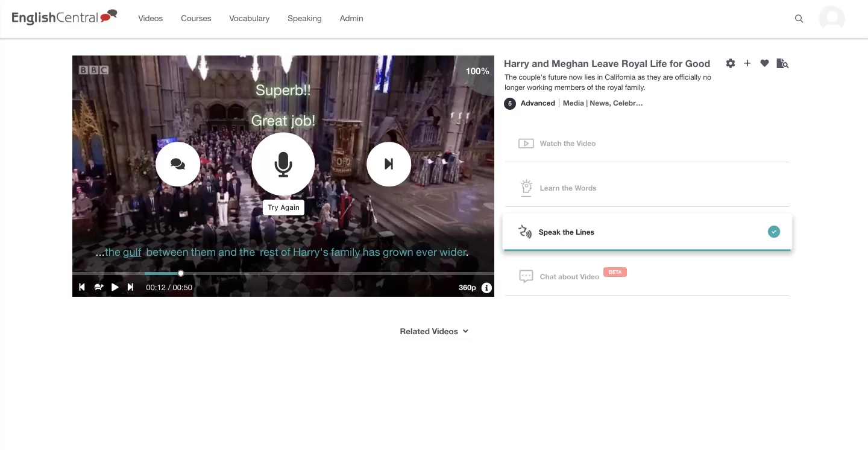Select Learn the Words step
This screenshot has height=450, width=868.
(647, 188)
